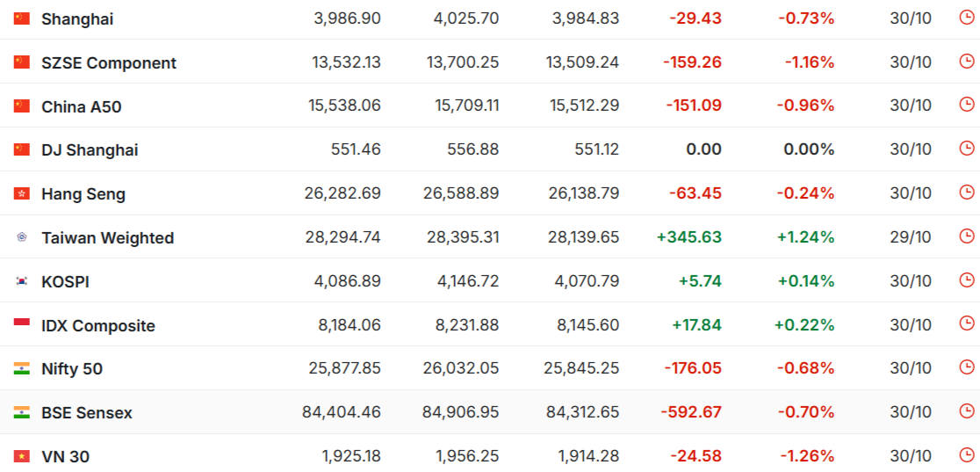Click the IDX Composite last price 8,184.06
Viewport: 980px width, 472px height.
point(349,325)
